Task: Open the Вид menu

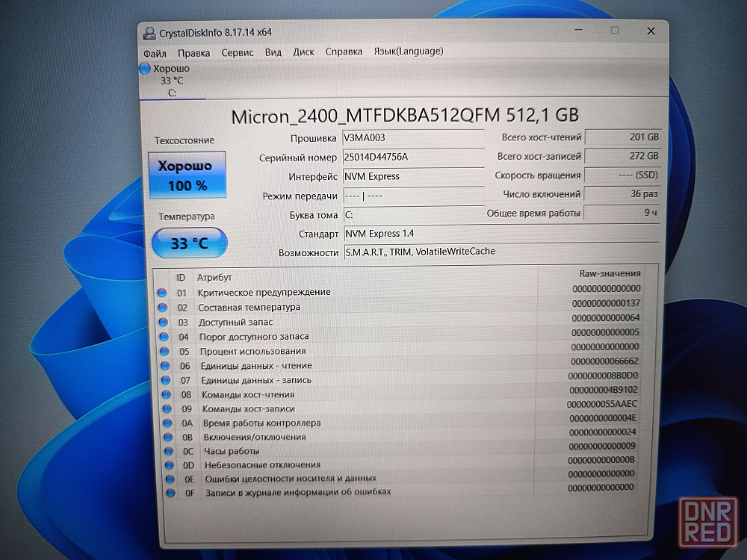Action: (x=273, y=52)
